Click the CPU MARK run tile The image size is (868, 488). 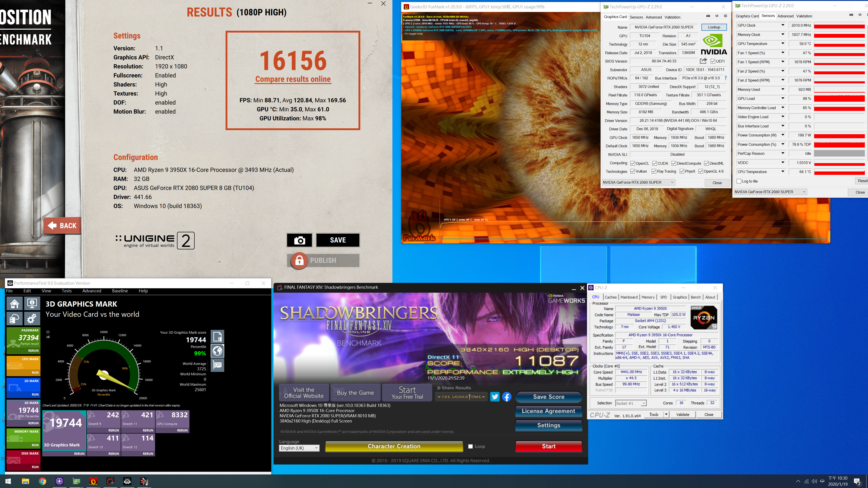pyautogui.click(x=23, y=366)
